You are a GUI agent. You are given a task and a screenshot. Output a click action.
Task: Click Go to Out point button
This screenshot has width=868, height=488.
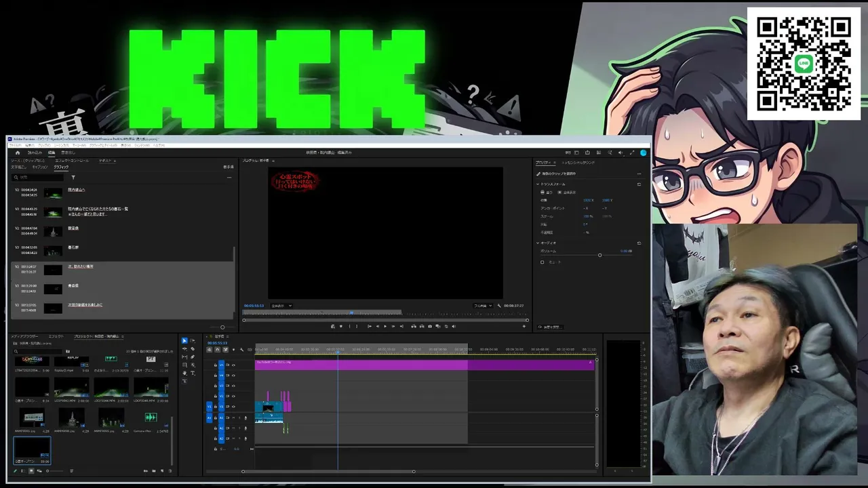(402, 326)
